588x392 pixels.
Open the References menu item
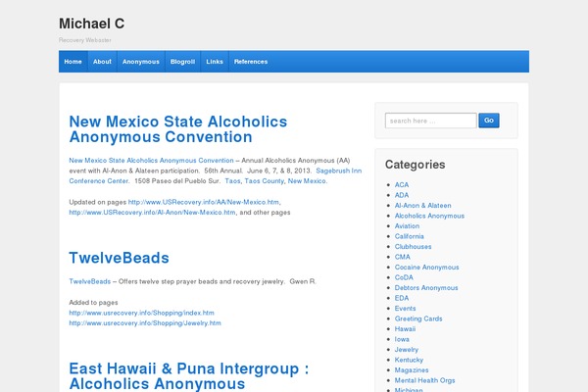pos(251,62)
